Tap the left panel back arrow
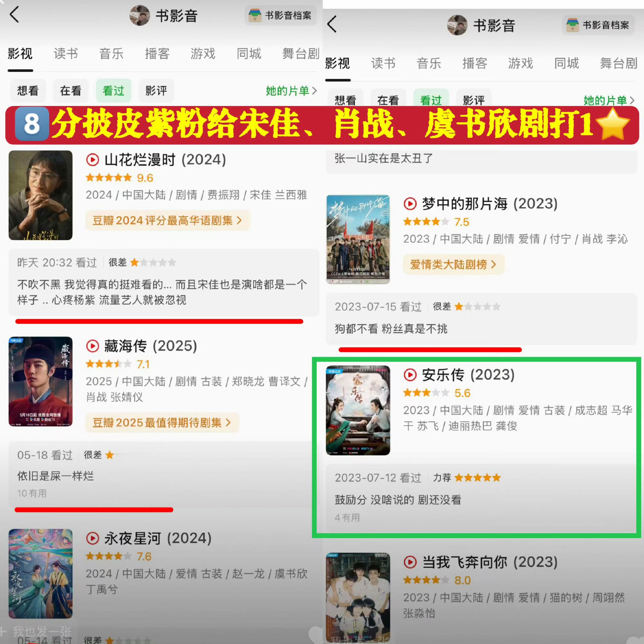644x644 pixels. (14, 15)
